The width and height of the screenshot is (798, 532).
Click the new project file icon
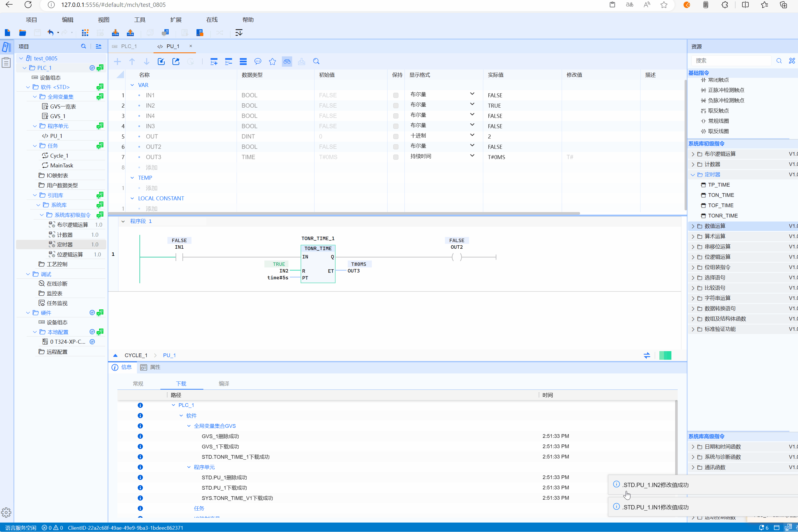pos(7,33)
